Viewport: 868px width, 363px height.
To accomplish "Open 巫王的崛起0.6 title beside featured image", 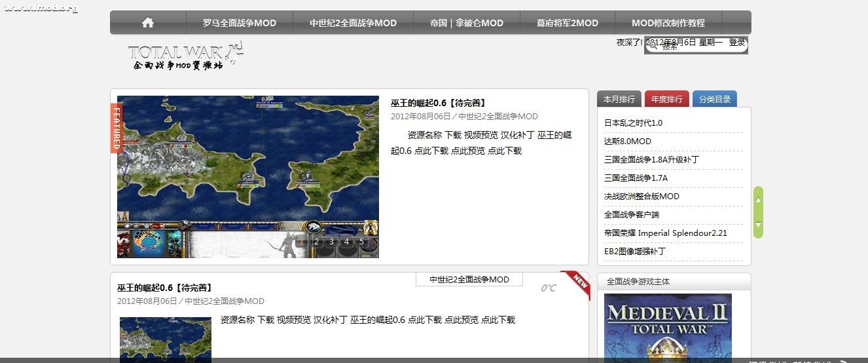I will 439,103.
